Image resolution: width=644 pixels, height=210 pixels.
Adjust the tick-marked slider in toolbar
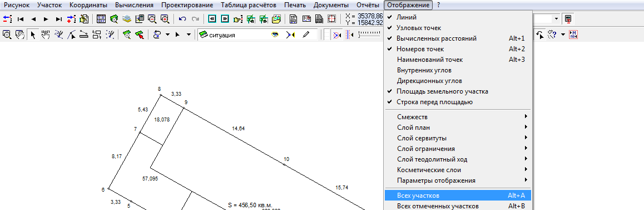369,35
